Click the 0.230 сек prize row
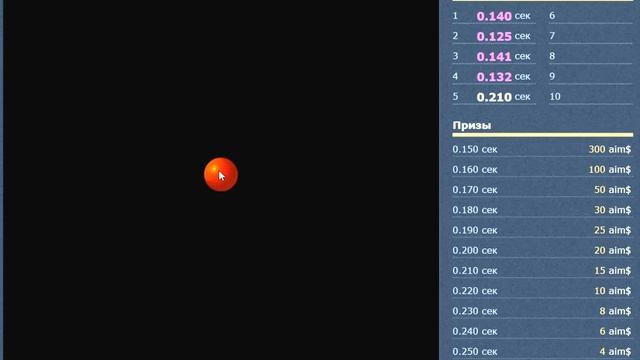Screen dimensions: 640x360 (x=542, y=311)
